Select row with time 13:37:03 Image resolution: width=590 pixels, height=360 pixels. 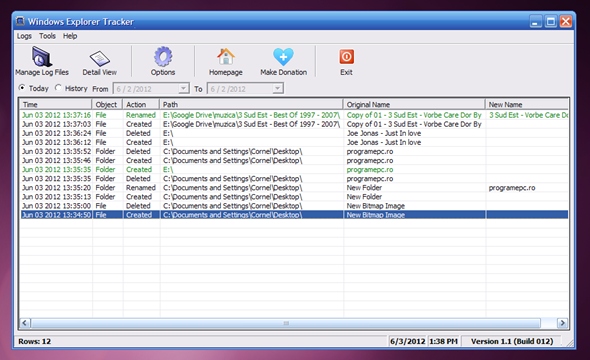294,124
